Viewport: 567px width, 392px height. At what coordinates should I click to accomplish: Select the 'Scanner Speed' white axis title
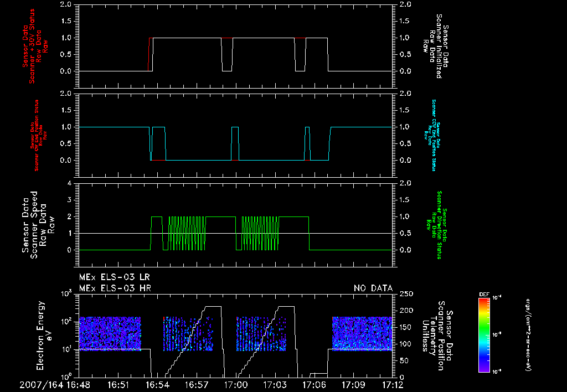click(38, 225)
